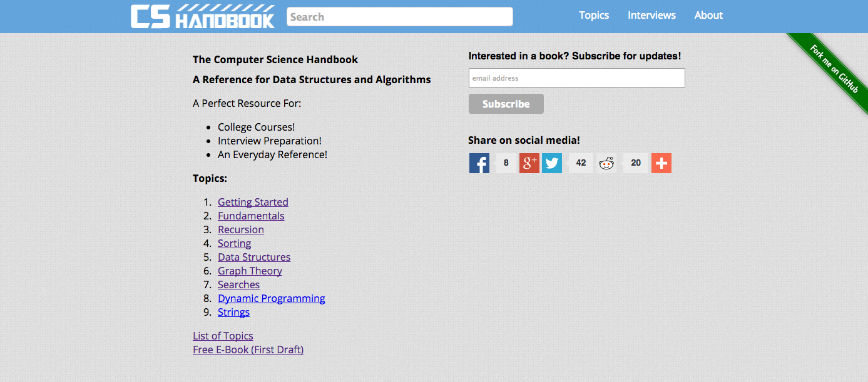The height and width of the screenshot is (382, 868).
Task: Focus the Search field in header
Action: (399, 17)
